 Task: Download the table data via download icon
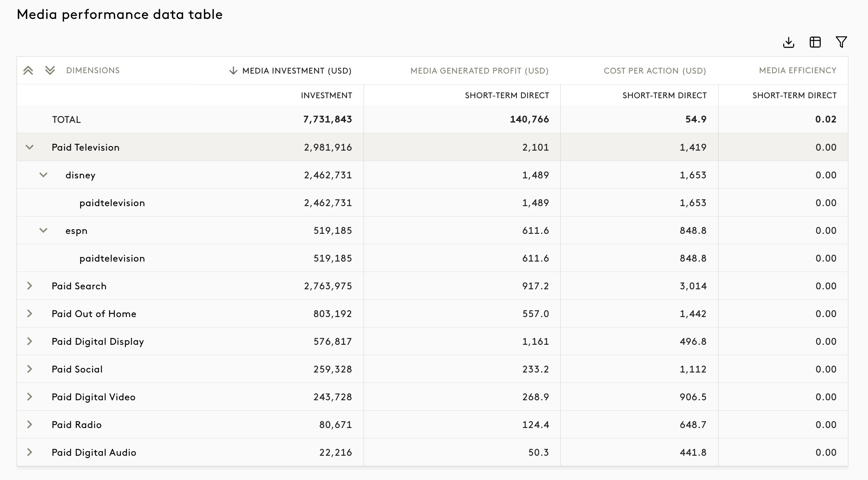tap(789, 42)
